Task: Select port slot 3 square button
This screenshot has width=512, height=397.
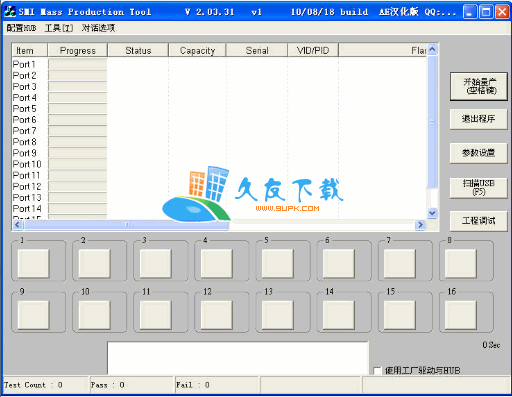Action: click(156, 264)
